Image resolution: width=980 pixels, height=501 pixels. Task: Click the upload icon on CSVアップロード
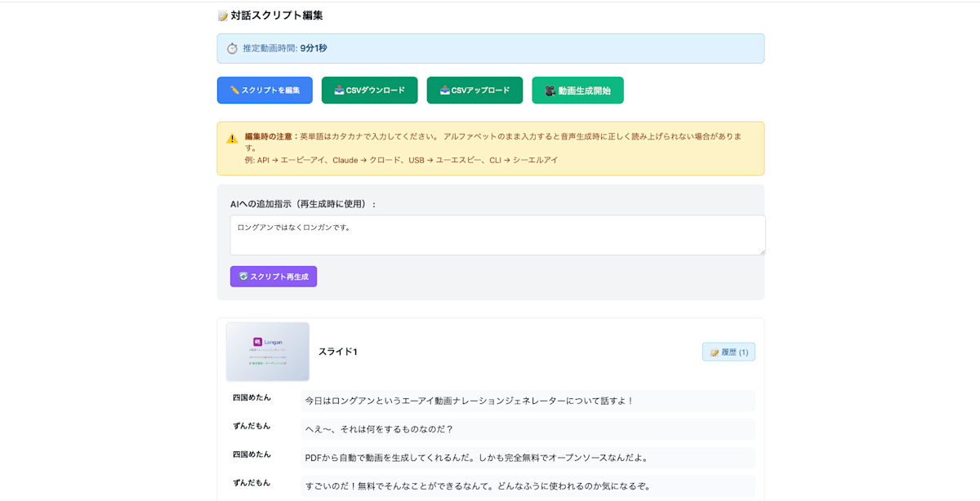[445, 91]
